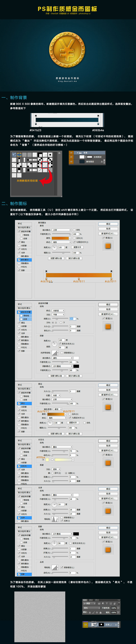Click the type layer filter icon

(107, 604)
